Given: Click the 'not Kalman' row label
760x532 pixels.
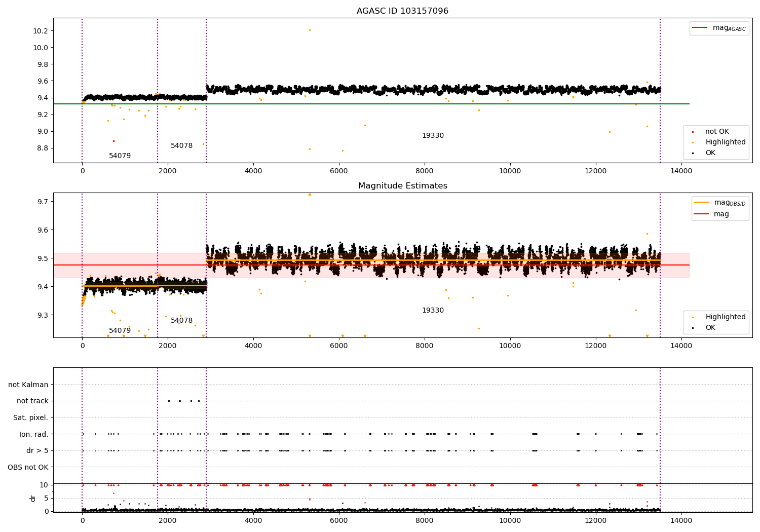Looking at the screenshot, I should (x=28, y=385).
